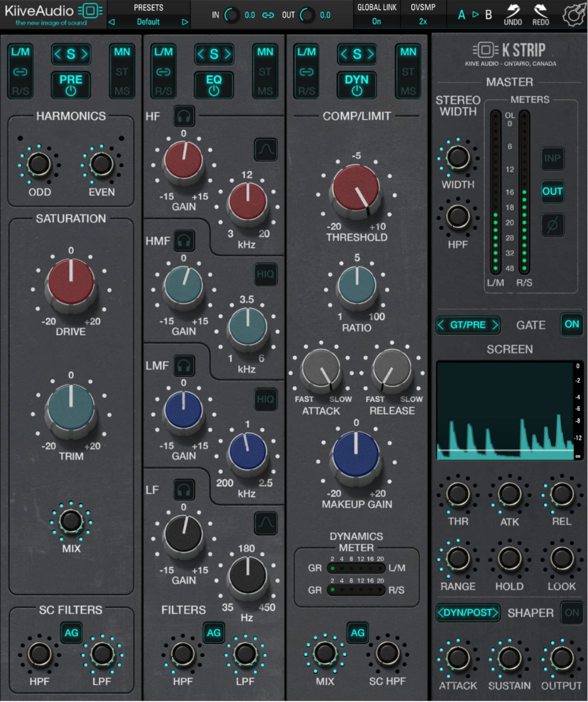Select R/S channel in the DYN section
This screenshot has height=702, width=588.
(x=306, y=91)
